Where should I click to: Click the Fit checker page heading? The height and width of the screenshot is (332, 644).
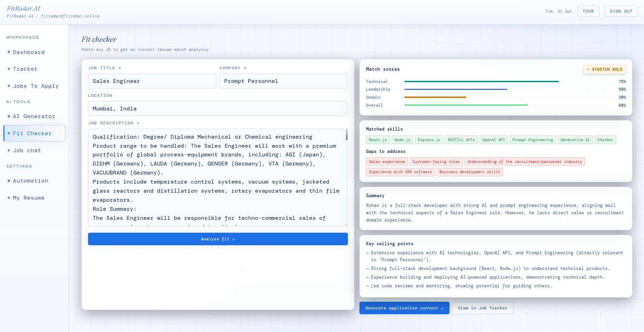(x=99, y=39)
